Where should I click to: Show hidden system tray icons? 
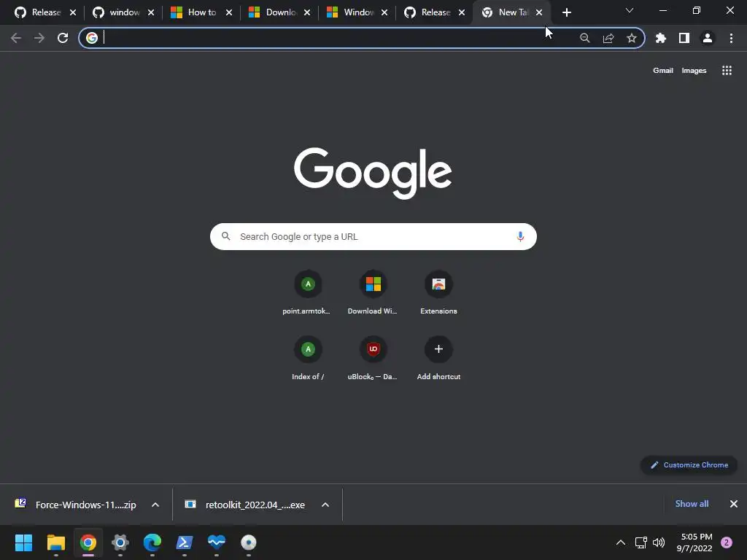click(620, 542)
